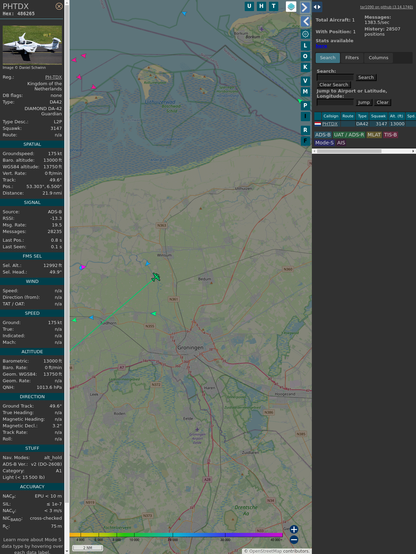Click the crosshair center-on-home icon
Viewport: 416px width, 554px height.
tap(305, 34)
